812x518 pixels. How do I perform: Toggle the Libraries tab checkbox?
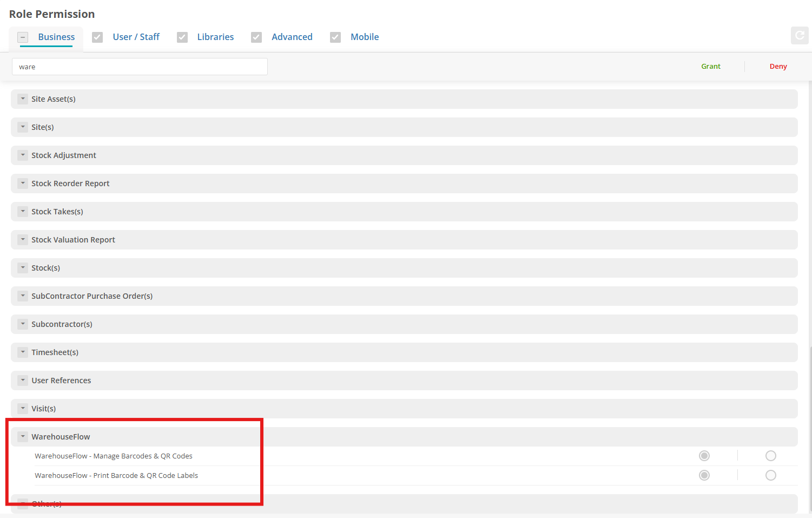182,37
